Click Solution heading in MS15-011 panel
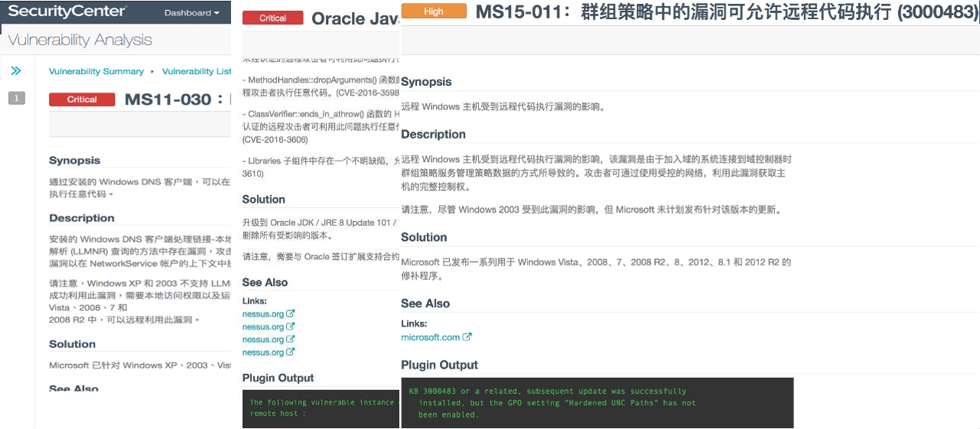Viewport: 980px width, 429px height. [x=424, y=237]
